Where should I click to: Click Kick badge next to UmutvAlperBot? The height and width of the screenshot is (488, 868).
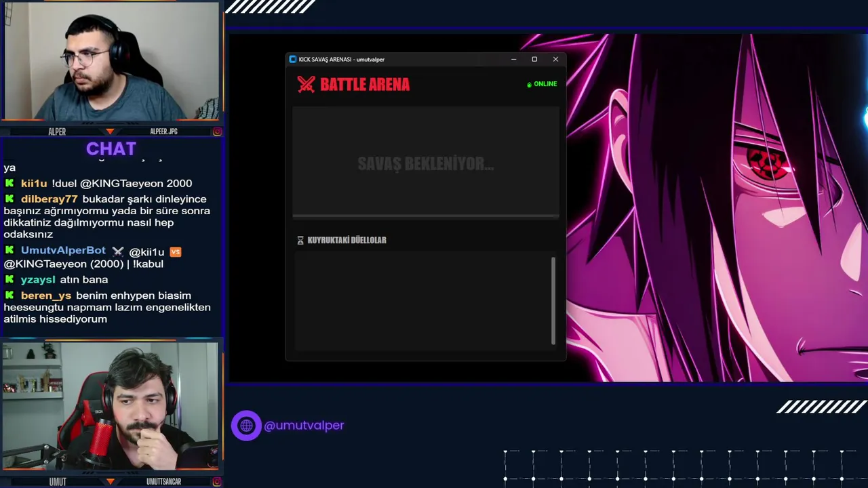[x=9, y=250]
